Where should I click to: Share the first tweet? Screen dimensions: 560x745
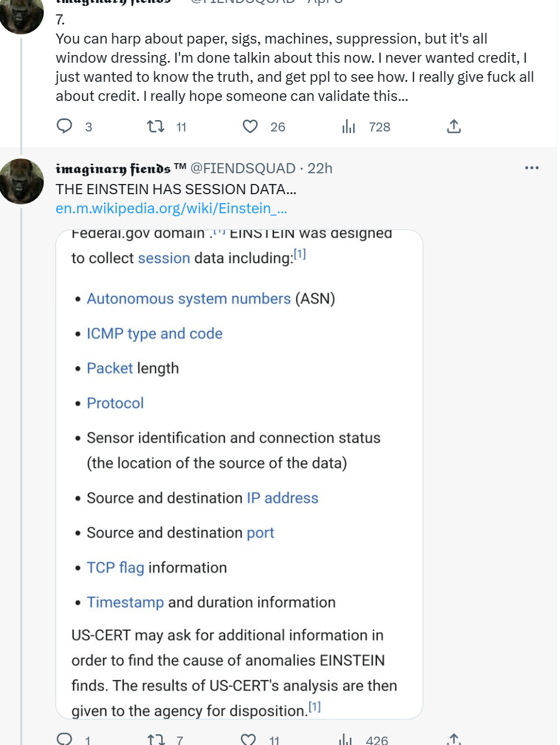tap(453, 126)
